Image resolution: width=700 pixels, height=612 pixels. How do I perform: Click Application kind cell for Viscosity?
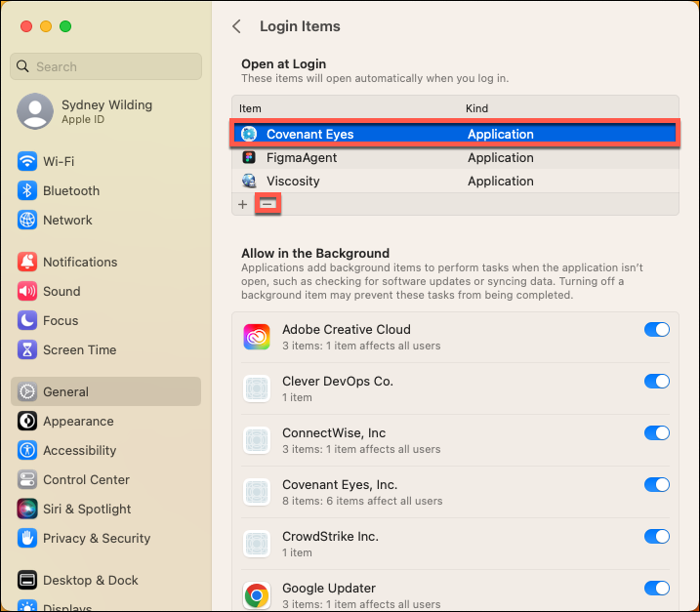[x=501, y=181]
